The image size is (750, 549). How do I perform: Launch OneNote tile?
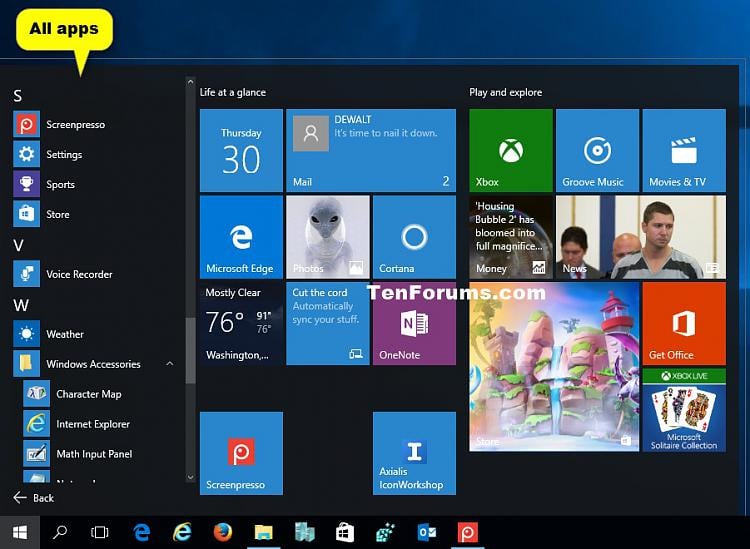pos(414,323)
